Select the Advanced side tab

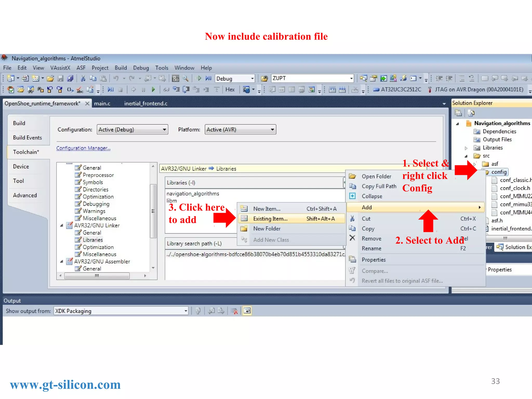pos(25,195)
